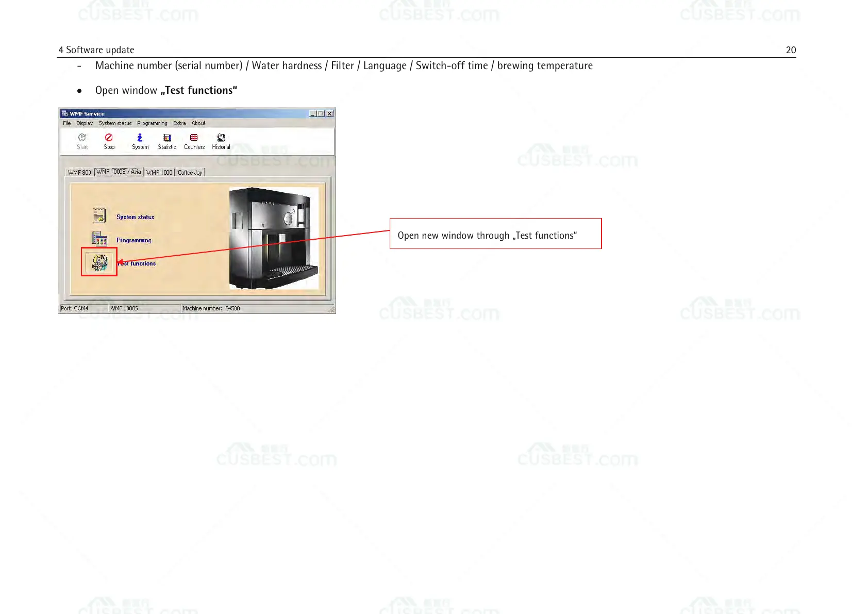Open the System status menu

click(x=115, y=123)
